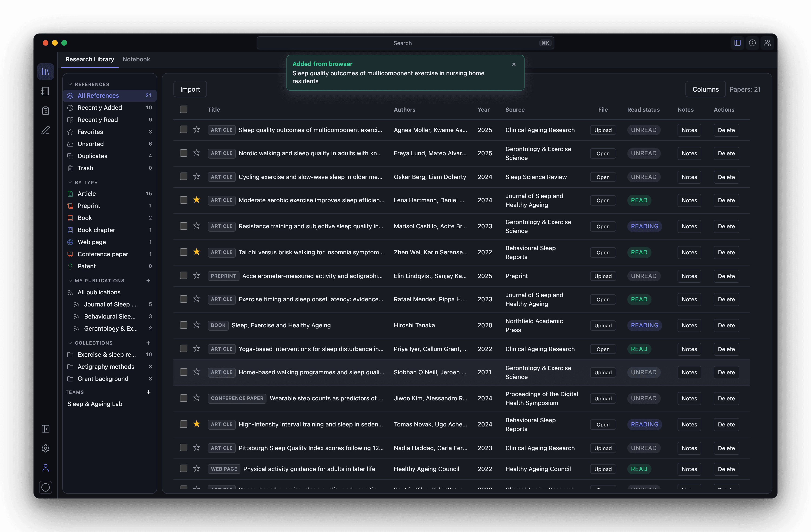Select the Research Library tab

[90, 59]
